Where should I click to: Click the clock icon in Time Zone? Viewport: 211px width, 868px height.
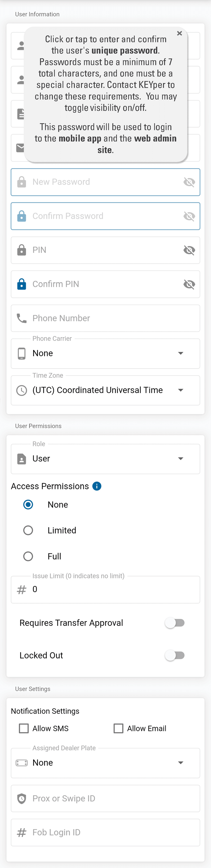point(21,390)
